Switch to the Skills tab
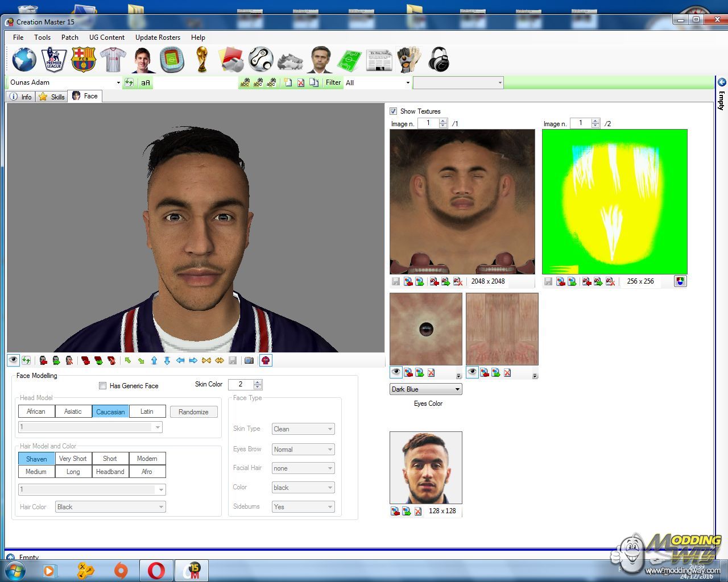728x582 pixels. [x=52, y=97]
